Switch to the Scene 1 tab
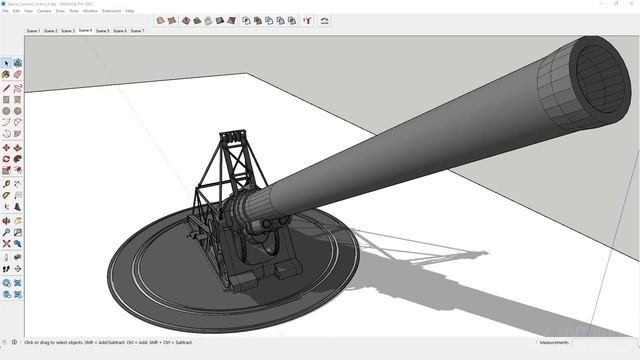This screenshot has width=640, height=360. [x=33, y=31]
